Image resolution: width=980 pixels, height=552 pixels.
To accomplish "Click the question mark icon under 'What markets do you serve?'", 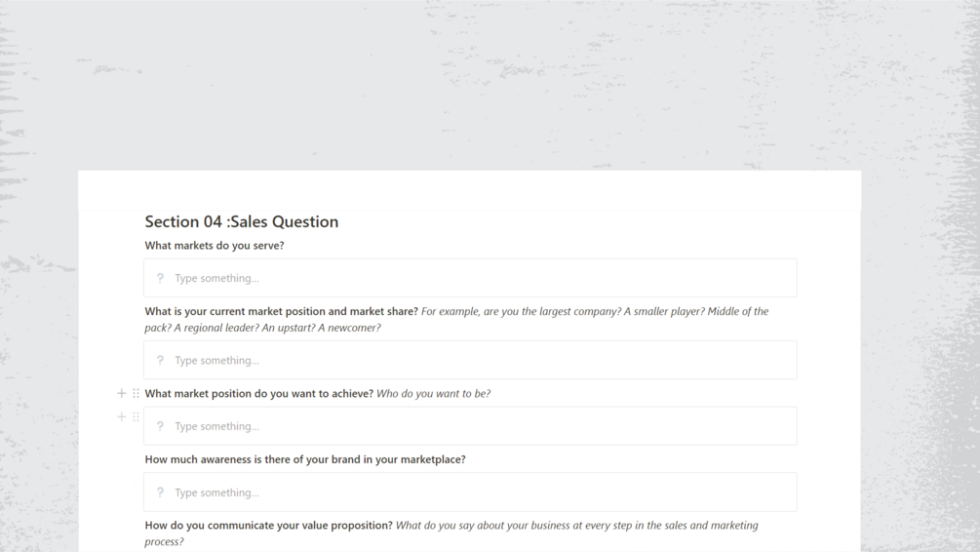I will tap(160, 278).
